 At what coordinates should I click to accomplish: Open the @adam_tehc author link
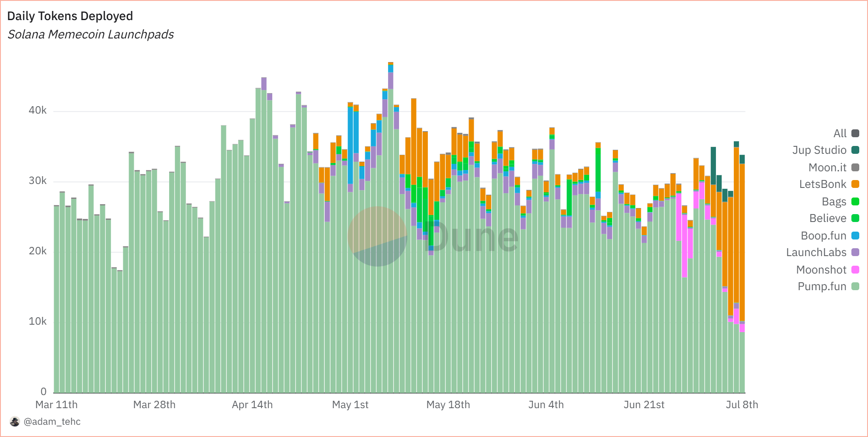52,422
